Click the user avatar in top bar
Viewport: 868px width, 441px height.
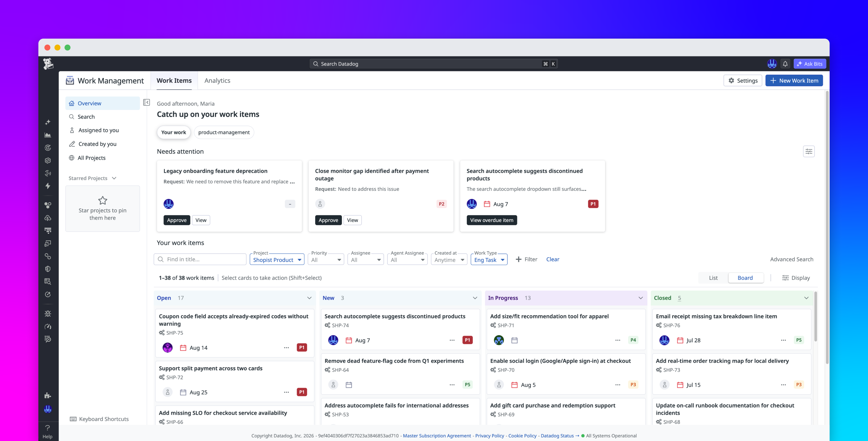pos(772,64)
